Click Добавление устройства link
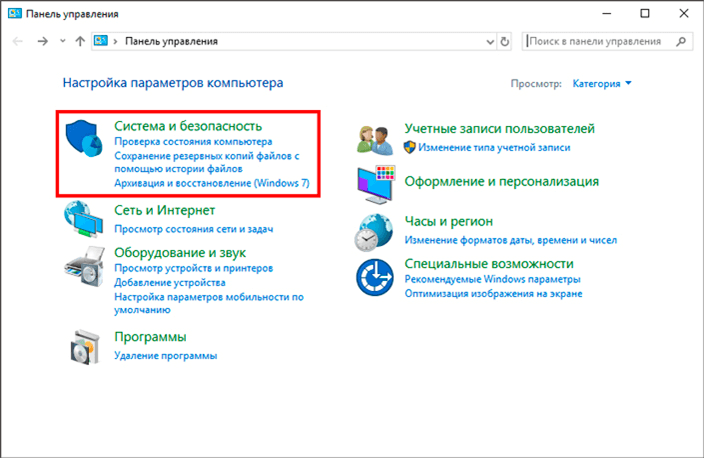 tap(170, 282)
